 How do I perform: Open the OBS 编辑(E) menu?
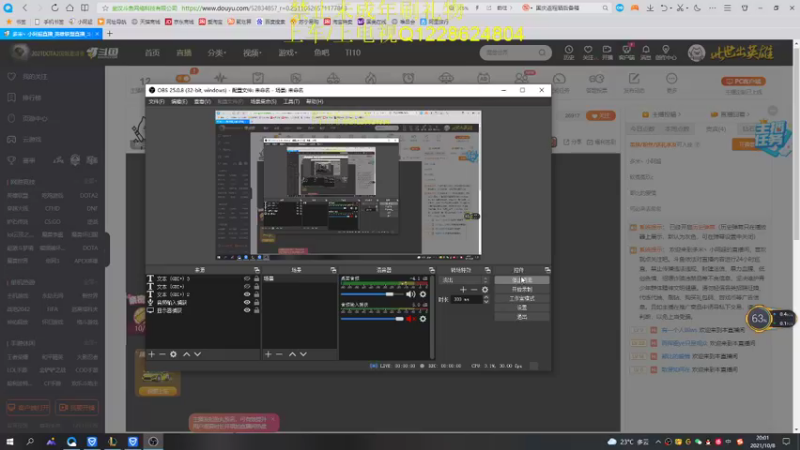[179, 102]
